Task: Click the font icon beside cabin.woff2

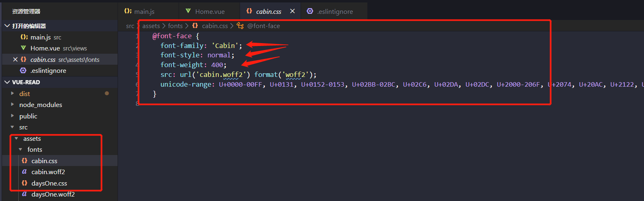Action: [x=24, y=172]
